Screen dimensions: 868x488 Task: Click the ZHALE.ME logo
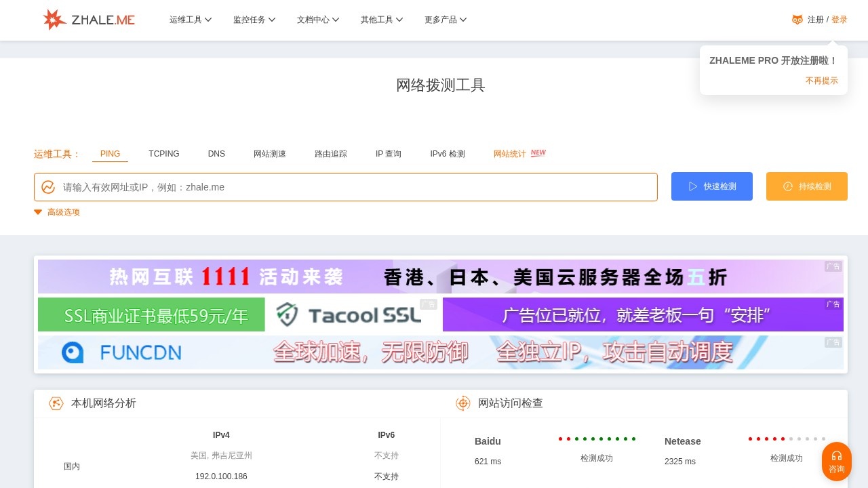tap(88, 20)
